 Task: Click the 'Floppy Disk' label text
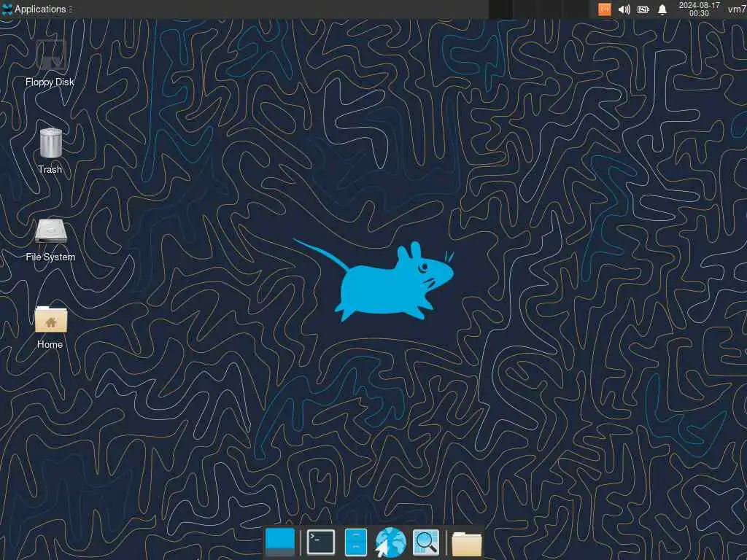click(50, 82)
